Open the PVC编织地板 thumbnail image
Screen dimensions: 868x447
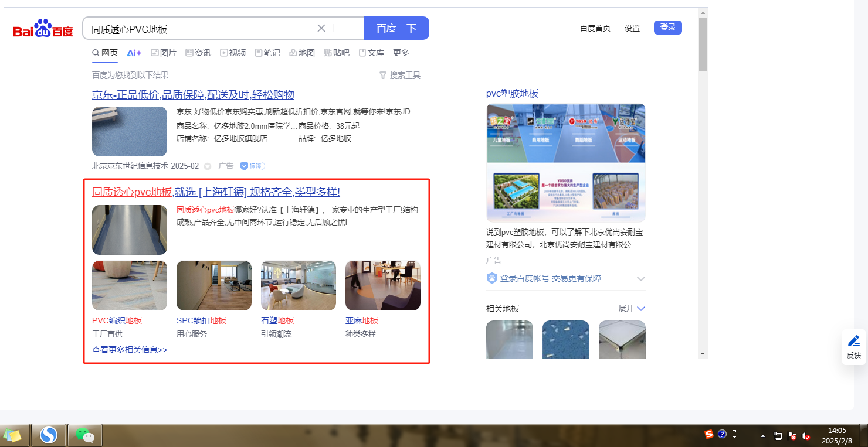[130, 285]
